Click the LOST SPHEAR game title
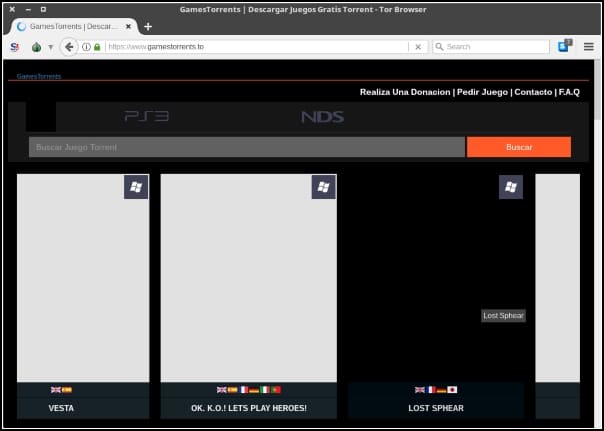The width and height of the screenshot is (604, 431). tap(436, 408)
